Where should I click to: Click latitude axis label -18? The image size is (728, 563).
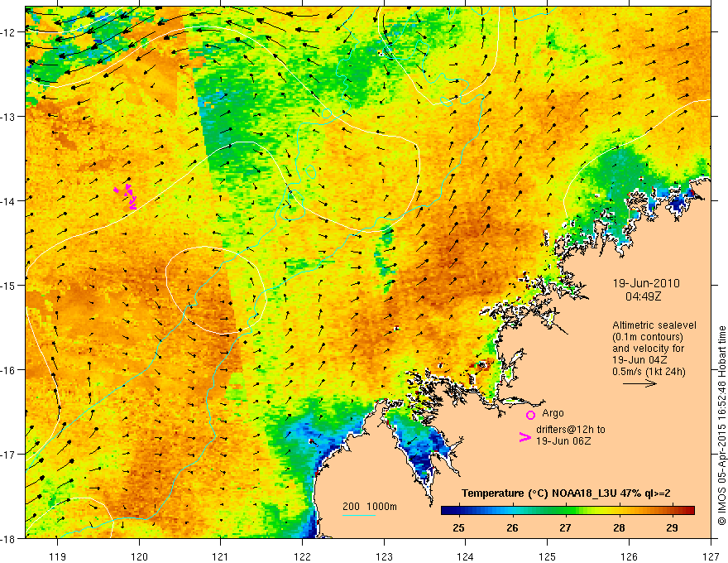pos(8,538)
